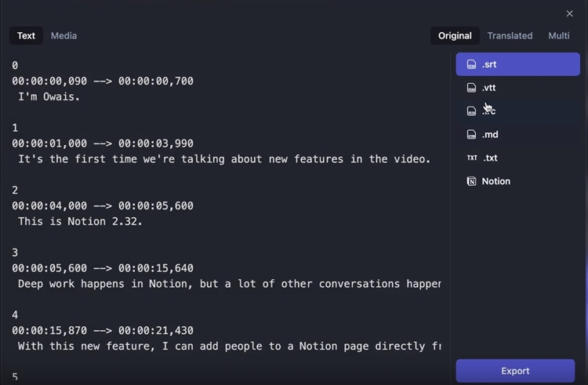Choose the .txt export format

click(x=518, y=158)
